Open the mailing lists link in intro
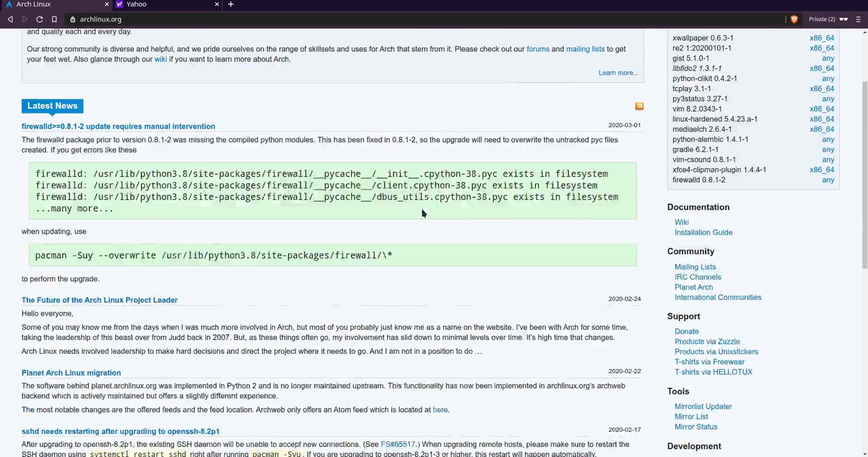 585,49
